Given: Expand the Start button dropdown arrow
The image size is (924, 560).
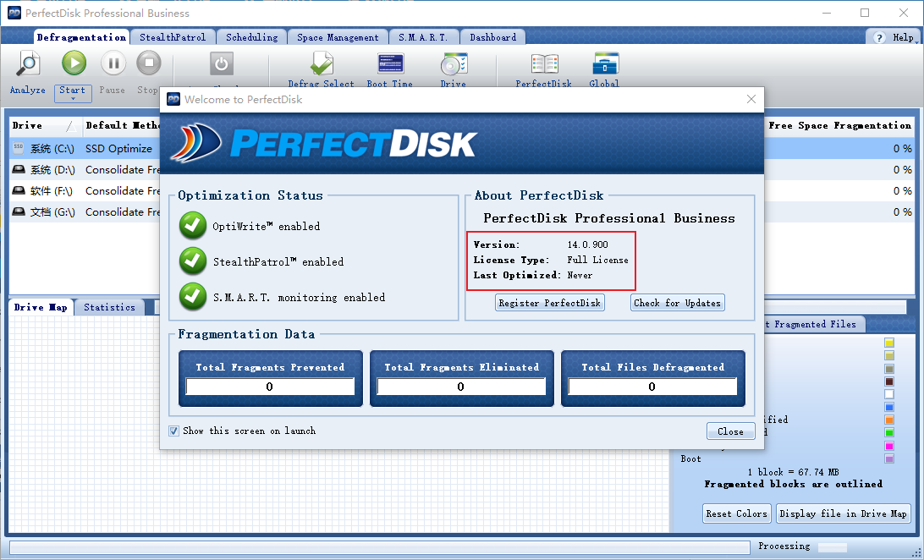Looking at the screenshot, I should click(73, 98).
